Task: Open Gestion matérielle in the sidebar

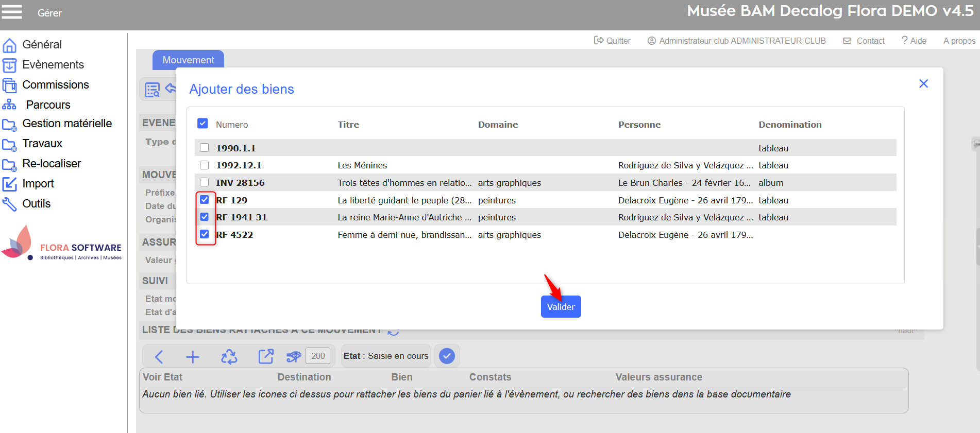Action: (67, 124)
